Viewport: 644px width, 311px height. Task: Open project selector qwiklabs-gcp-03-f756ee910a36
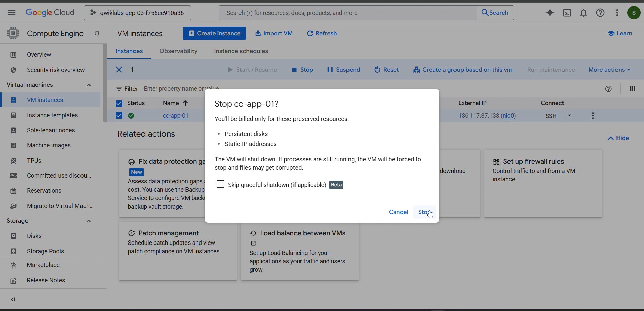(x=137, y=13)
